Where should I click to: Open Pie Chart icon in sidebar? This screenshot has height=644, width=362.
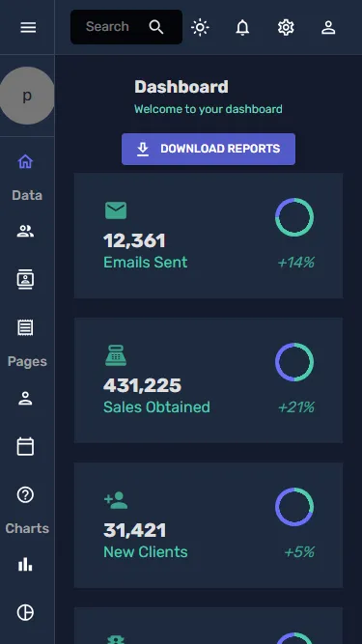coord(25,613)
